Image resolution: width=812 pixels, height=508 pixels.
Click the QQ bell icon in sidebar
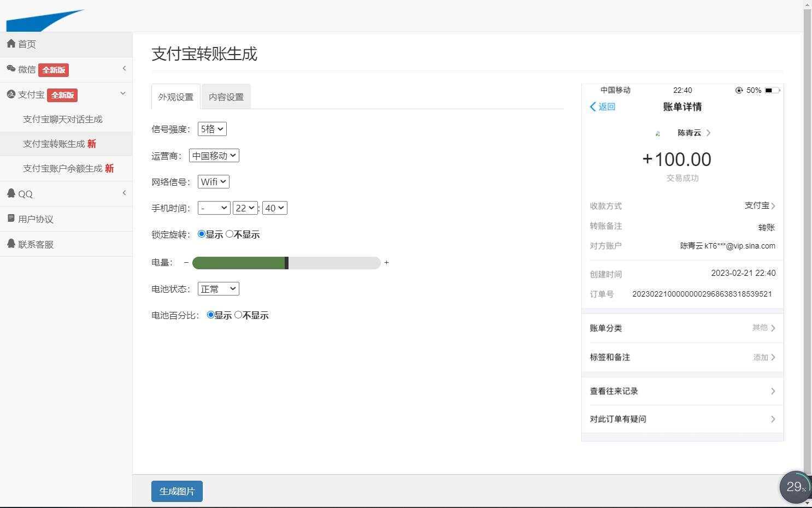(x=11, y=193)
